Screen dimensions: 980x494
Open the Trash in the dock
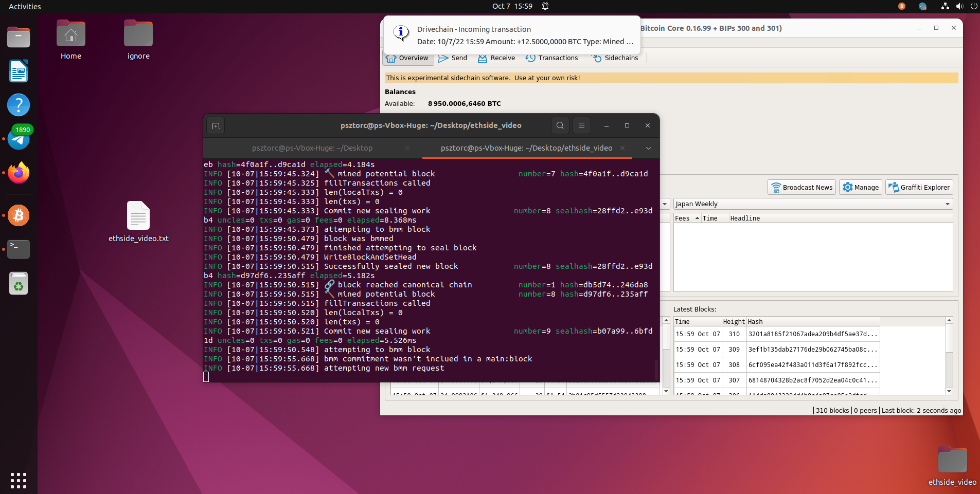(19, 283)
